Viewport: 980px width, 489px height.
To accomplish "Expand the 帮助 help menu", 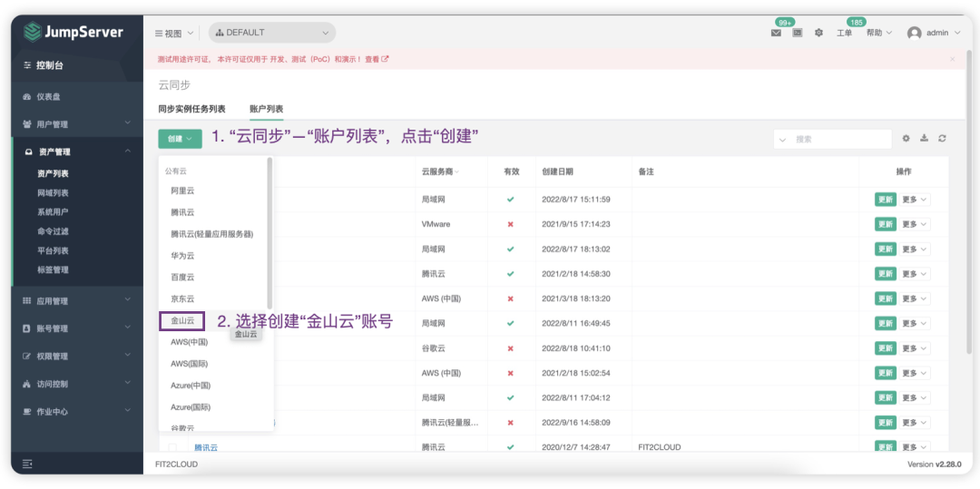I will coord(879,33).
